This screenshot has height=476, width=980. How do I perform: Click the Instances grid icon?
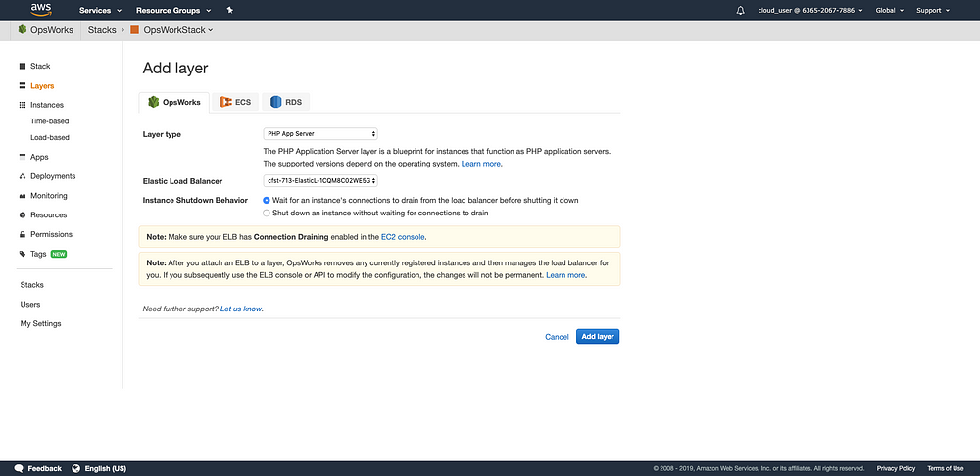tap(23, 105)
